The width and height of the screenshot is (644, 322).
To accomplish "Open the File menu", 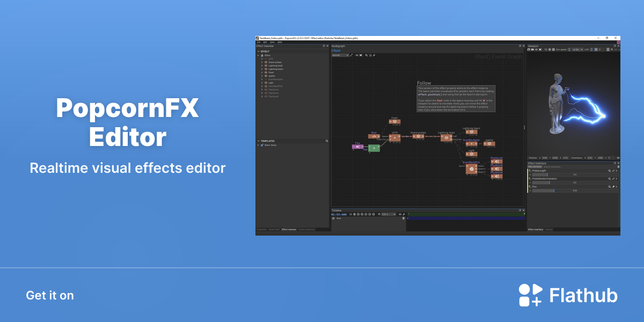I will (x=259, y=42).
